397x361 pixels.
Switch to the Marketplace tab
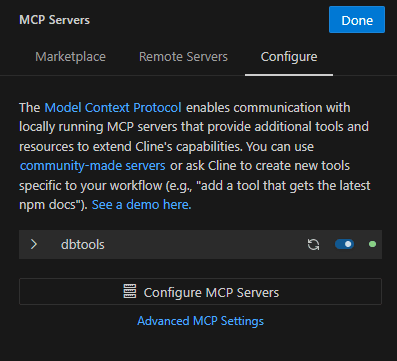click(x=70, y=57)
